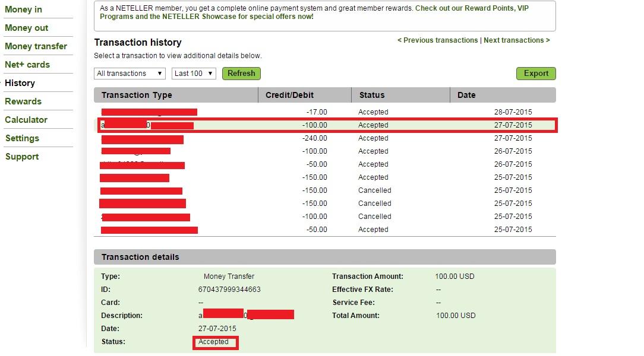The width and height of the screenshot is (644, 356).
Task: Click the Effective FX Rate label
Action: click(x=362, y=290)
